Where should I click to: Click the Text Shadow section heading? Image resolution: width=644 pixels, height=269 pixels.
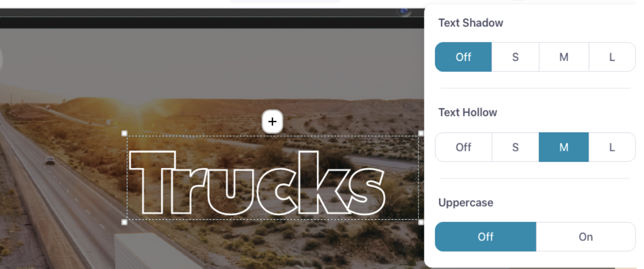[x=471, y=23]
